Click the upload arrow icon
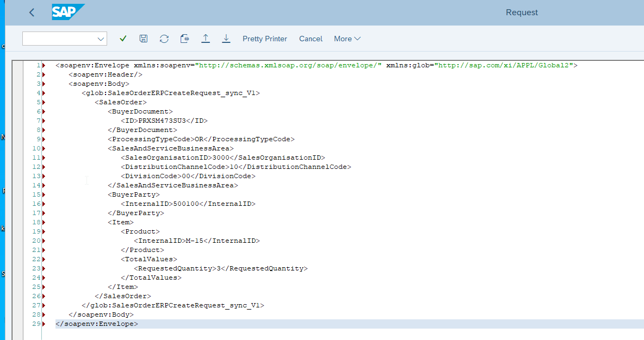This screenshot has width=644, height=340. point(206,39)
